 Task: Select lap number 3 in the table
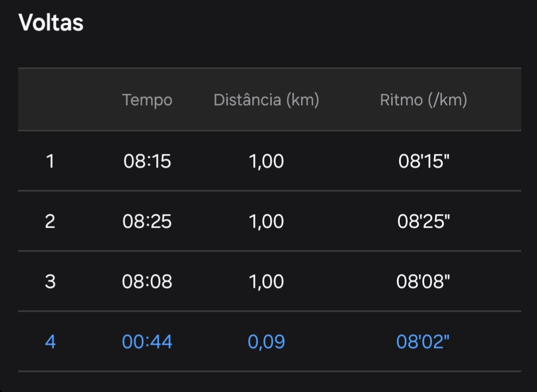[50, 281]
